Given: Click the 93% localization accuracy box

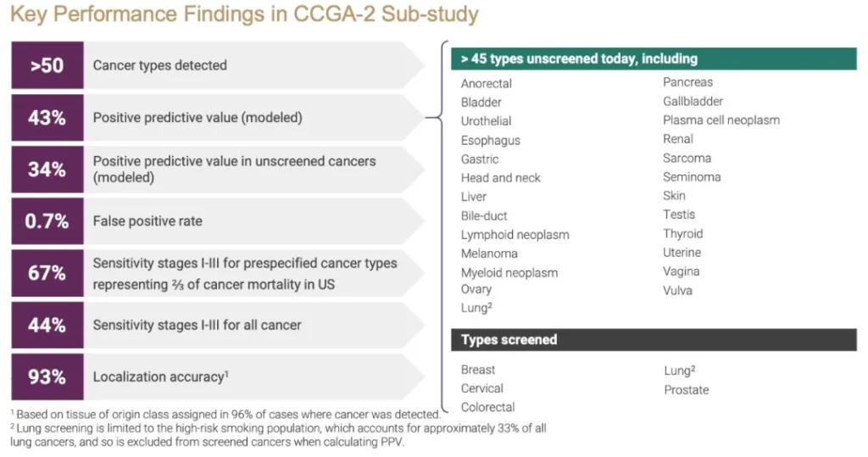Looking at the screenshot, I should (x=47, y=376).
